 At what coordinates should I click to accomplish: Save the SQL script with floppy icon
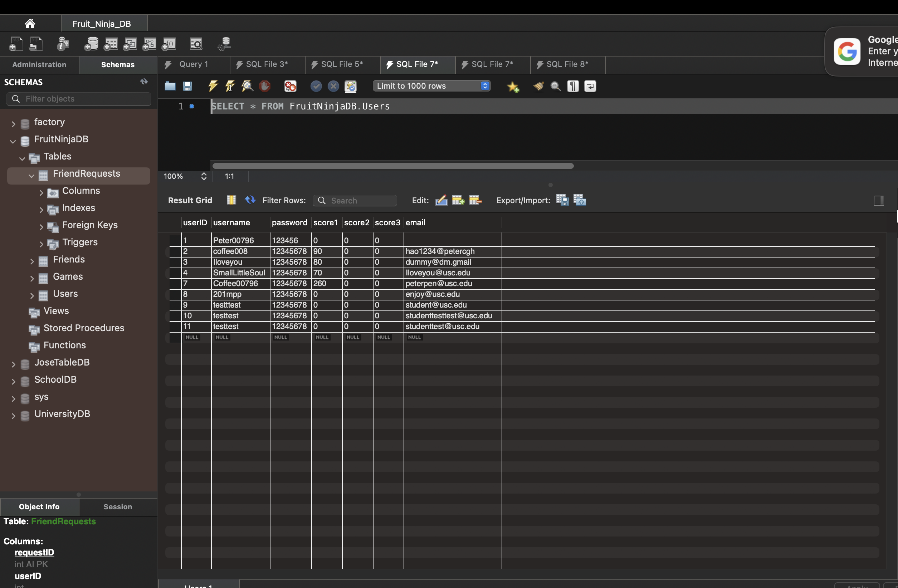pos(187,86)
